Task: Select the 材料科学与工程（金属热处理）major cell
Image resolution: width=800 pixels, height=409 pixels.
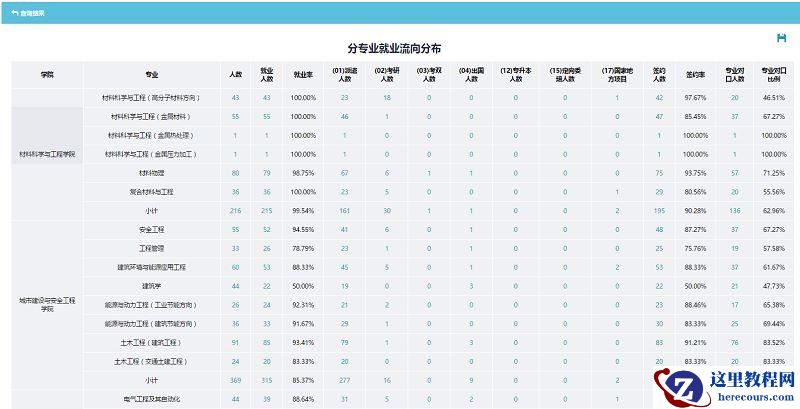Action: (x=152, y=136)
